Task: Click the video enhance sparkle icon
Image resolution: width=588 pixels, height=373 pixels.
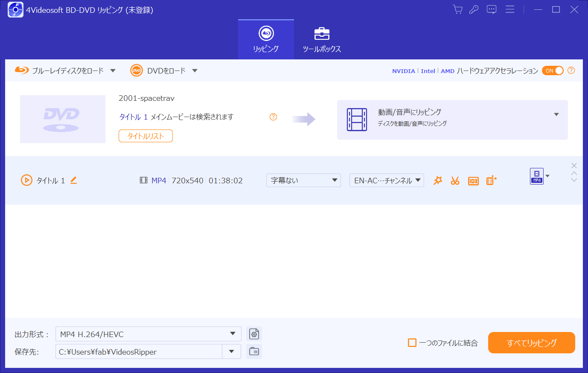Action: point(491,180)
